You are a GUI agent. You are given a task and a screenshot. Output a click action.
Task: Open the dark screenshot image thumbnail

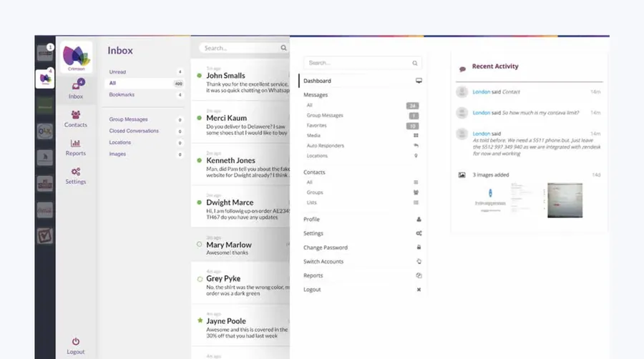pos(565,200)
